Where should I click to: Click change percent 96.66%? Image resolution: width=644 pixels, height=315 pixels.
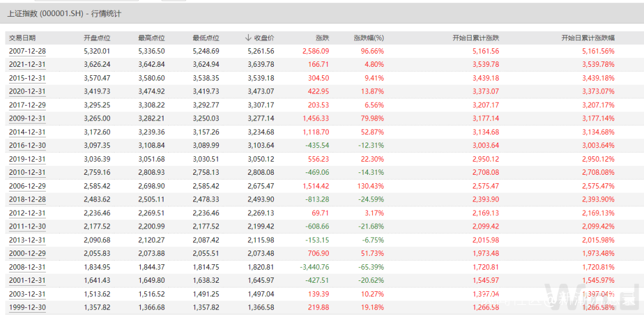[x=373, y=51]
